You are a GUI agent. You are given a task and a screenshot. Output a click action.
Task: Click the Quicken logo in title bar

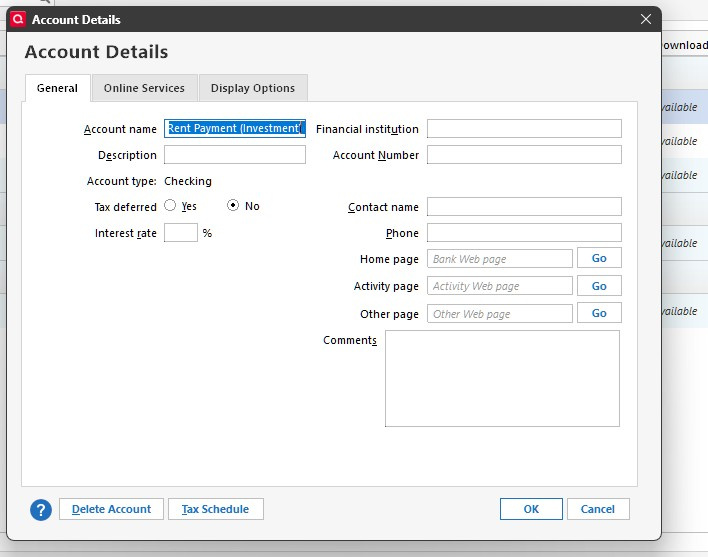point(17,19)
